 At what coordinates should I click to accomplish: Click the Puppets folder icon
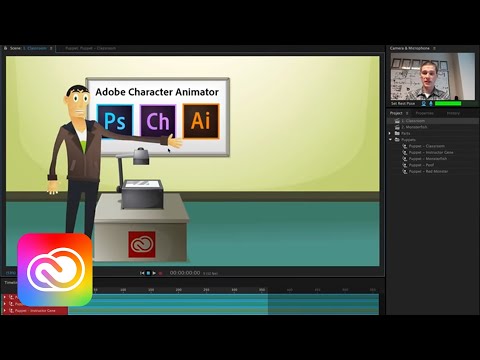[397, 140]
